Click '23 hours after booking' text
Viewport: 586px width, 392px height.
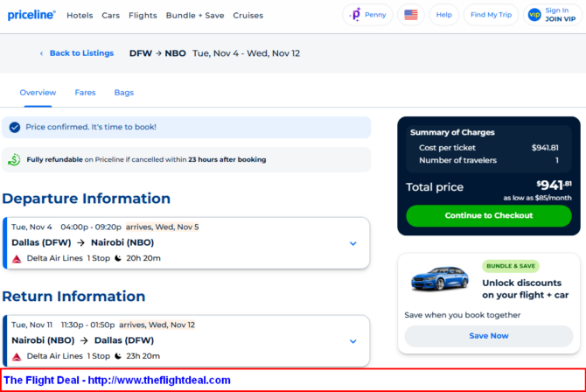coord(227,160)
